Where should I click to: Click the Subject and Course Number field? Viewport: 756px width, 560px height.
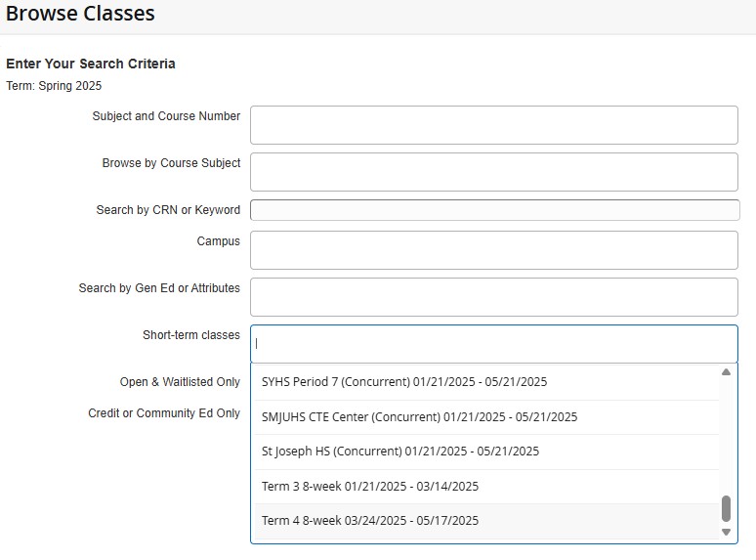point(493,125)
